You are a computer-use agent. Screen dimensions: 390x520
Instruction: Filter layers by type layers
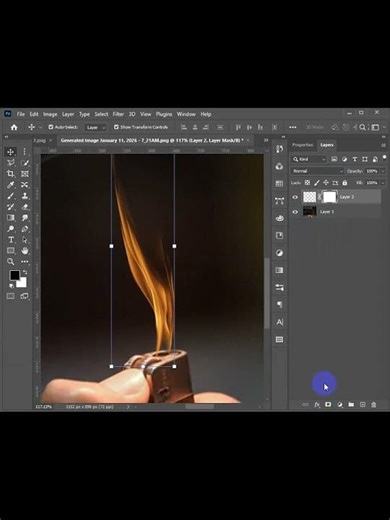pos(355,159)
